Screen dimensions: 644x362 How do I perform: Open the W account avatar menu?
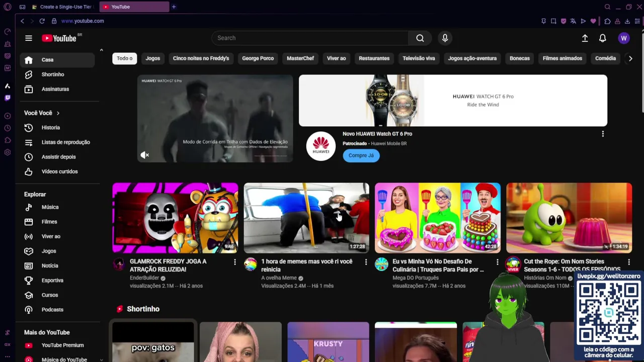click(624, 38)
